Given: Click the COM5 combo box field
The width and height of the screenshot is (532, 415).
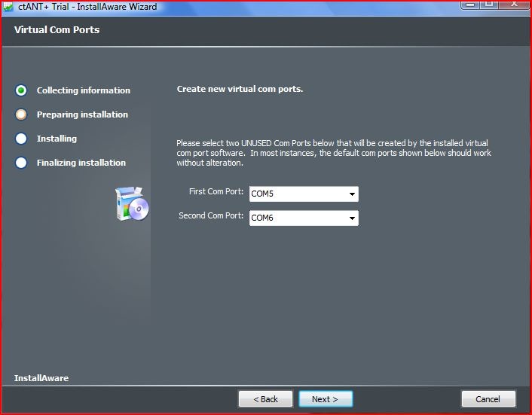Looking at the screenshot, I should click(x=304, y=194).
